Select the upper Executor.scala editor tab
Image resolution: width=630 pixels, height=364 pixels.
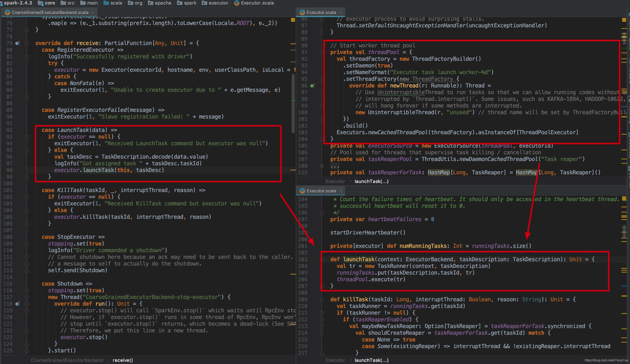321,12
